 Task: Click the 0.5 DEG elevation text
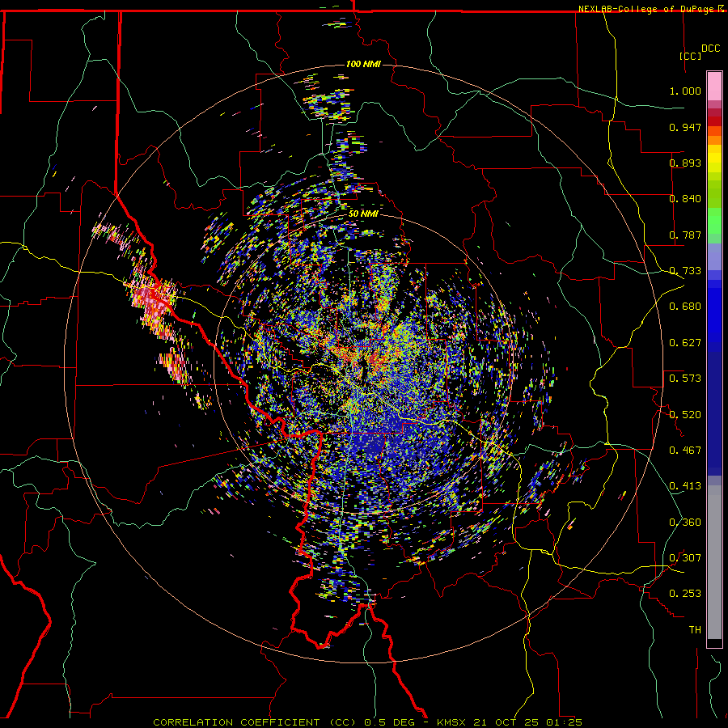pyautogui.click(x=388, y=722)
